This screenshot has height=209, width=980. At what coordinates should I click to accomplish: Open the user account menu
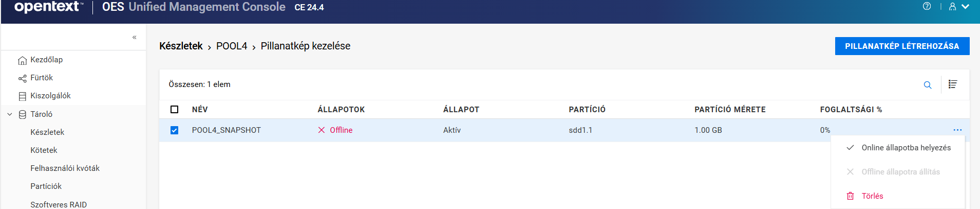point(958,7)
